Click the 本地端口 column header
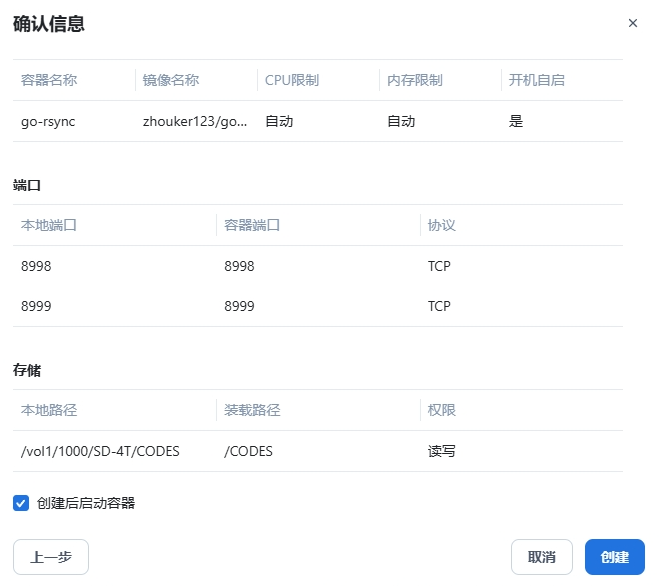This screenshot has height=586, width=659. point(49,225)
